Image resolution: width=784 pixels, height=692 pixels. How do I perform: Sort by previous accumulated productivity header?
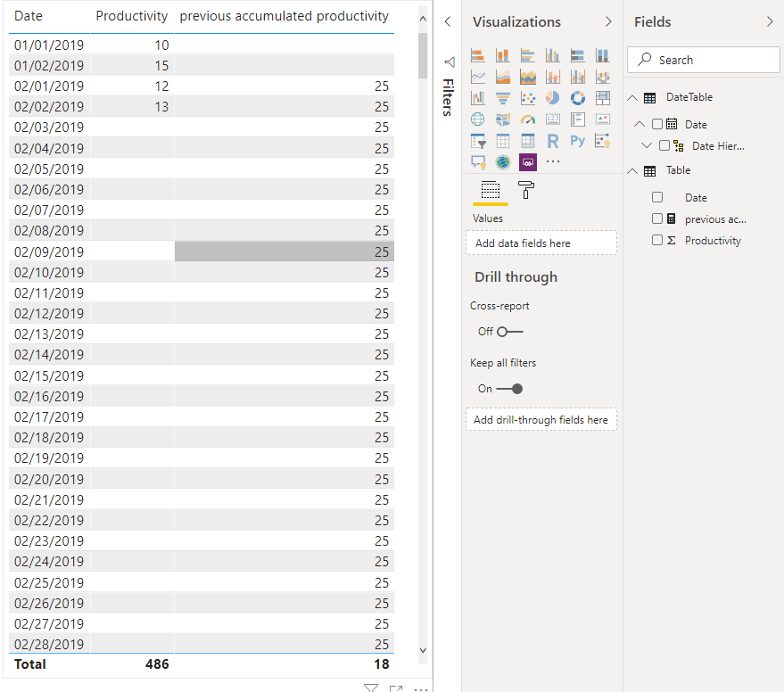[284, 16]
